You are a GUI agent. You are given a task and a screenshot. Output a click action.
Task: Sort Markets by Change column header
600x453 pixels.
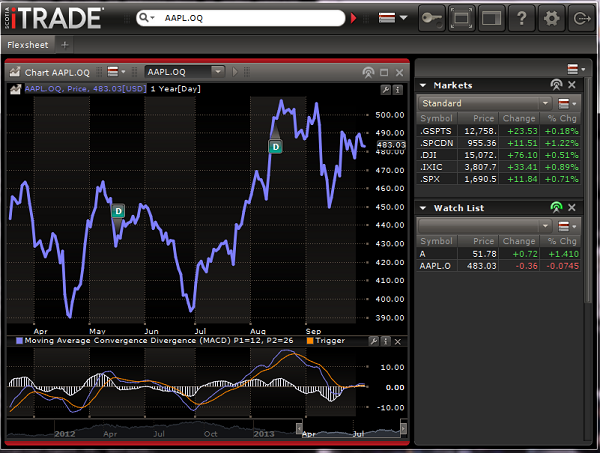(519, 118)
